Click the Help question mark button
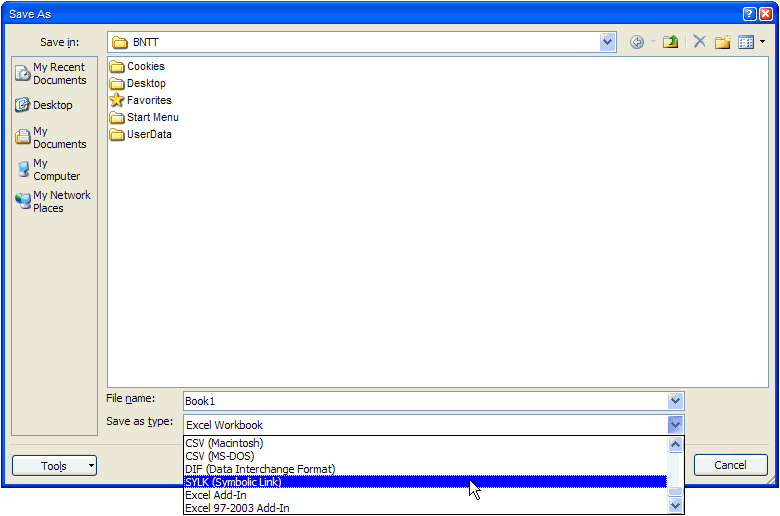This screenshot has width=780, height=516. click(x=749, y=14)
